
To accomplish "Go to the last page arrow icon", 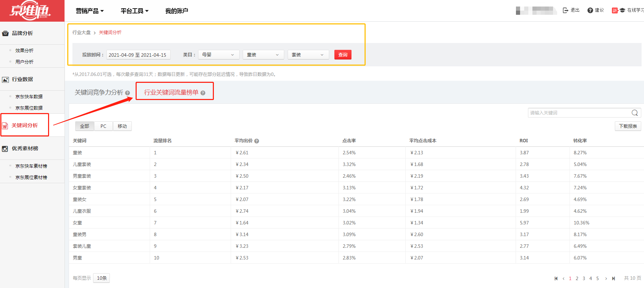I will [x=613, y=278].
